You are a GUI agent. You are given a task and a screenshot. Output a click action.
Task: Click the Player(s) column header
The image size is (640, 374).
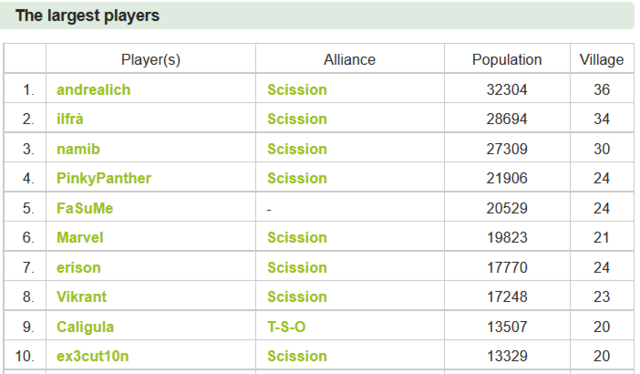pyautogui.click(x=151, y=60)
